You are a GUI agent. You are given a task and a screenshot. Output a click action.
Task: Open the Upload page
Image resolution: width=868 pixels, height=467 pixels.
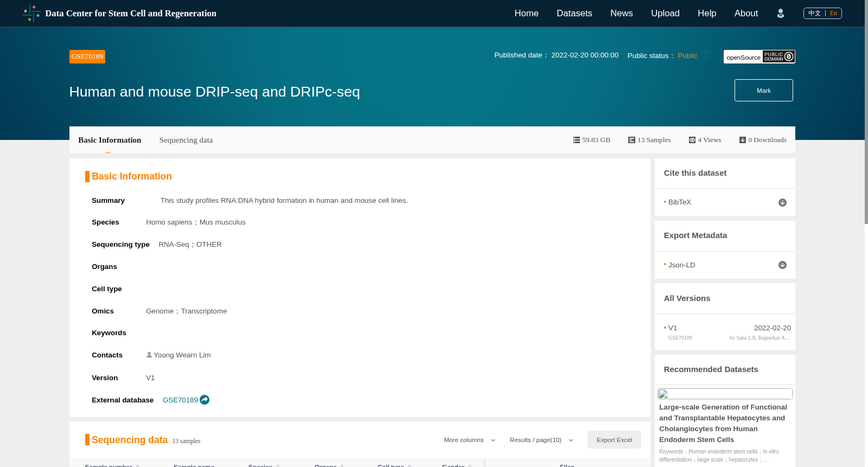(x=665, y=14)
